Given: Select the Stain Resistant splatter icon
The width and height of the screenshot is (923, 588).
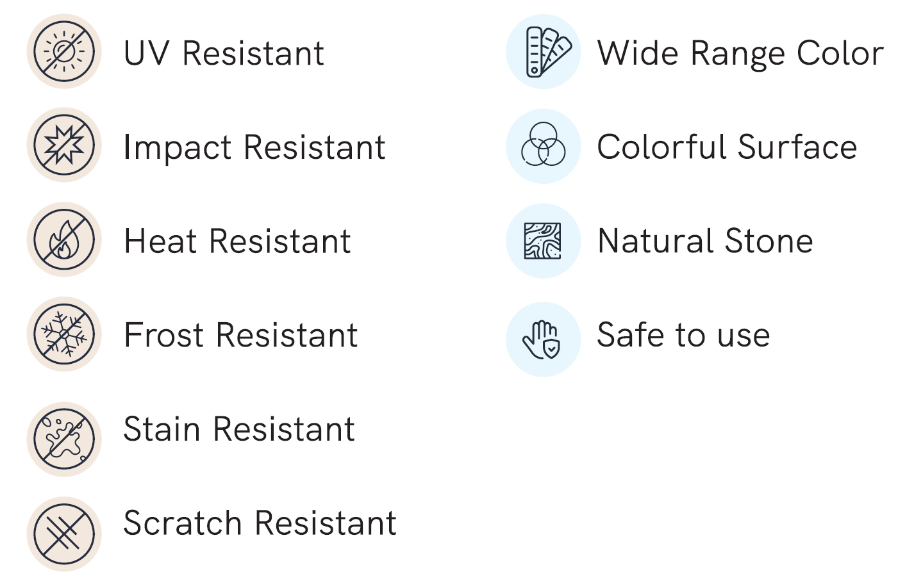Looking at the screenshot, I should (64, 439).
